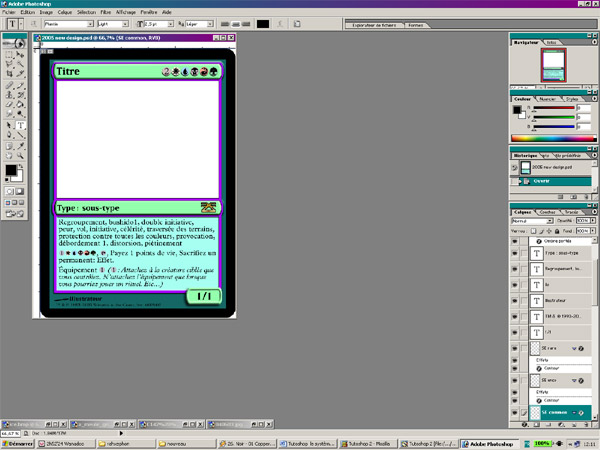Hide the 'Regroupement' text layer
This screenshot has height=450, width=600.
[x=515, y=269]
